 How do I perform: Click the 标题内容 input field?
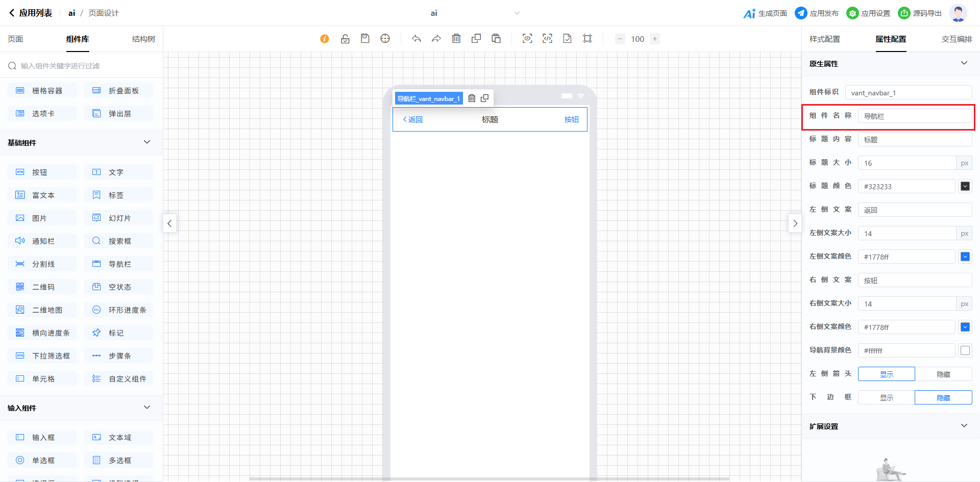pos(915,140)
